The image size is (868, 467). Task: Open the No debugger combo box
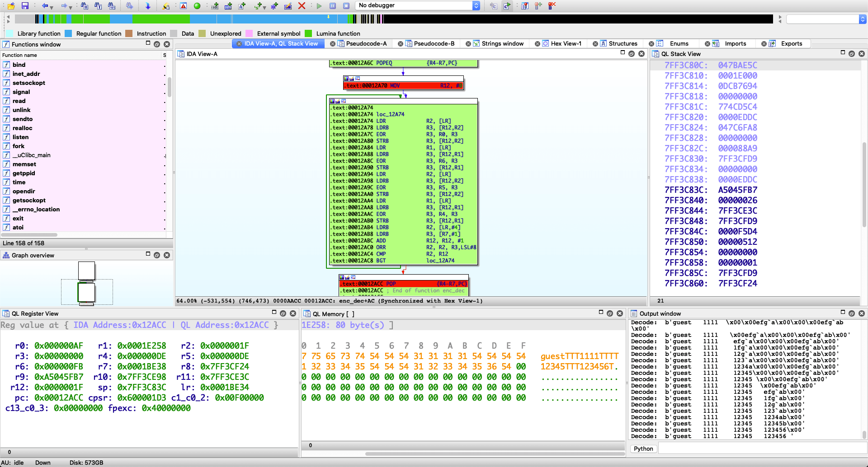tap(417, 5)
